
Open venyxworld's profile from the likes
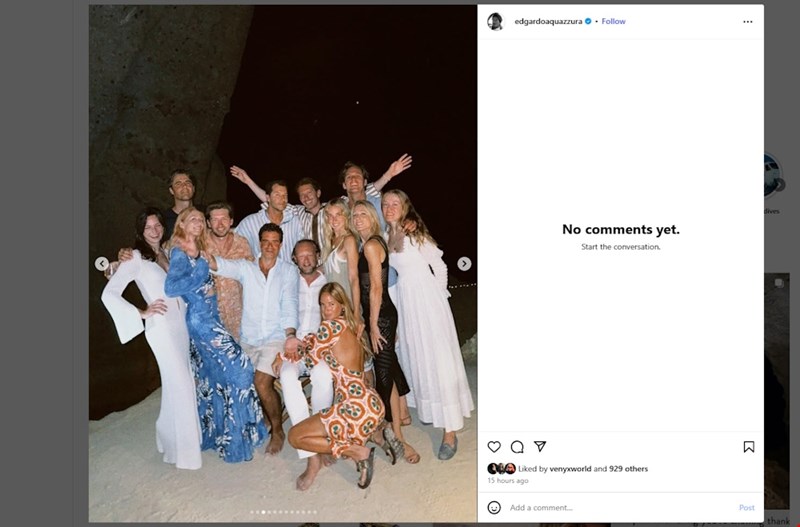point(567,468)
